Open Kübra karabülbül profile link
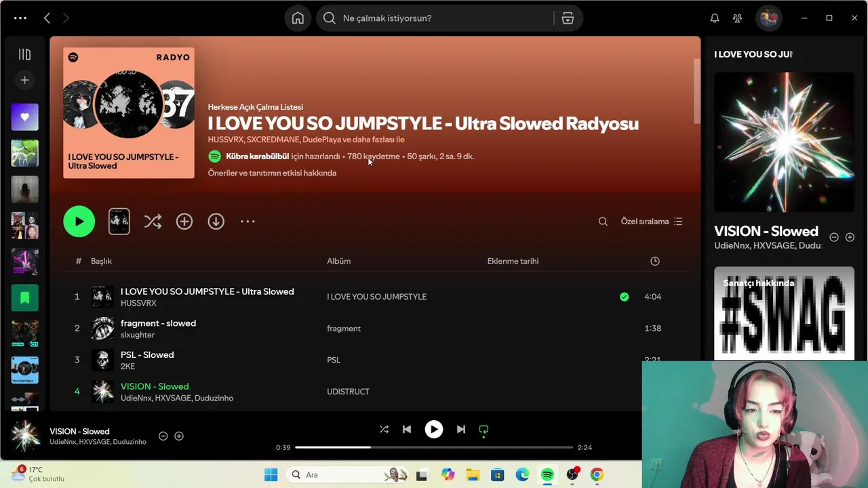 point(258,157)
